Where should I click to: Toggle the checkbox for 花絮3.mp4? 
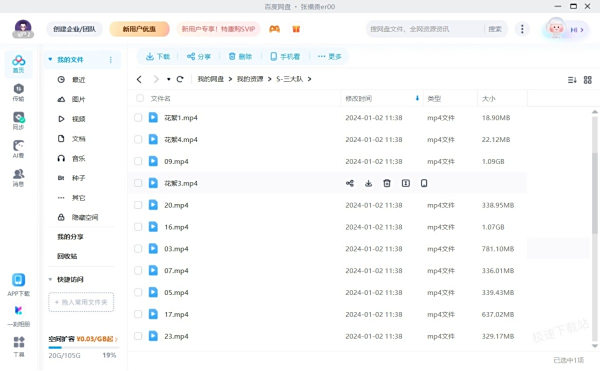(x=138, y=183)
